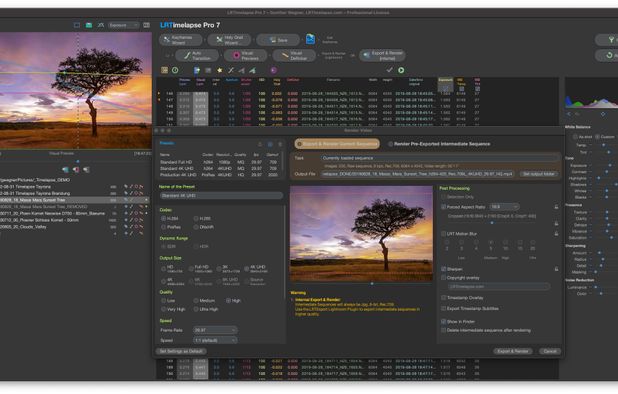
Task: Click the square frame icon above preview
Action: [77, 25]
